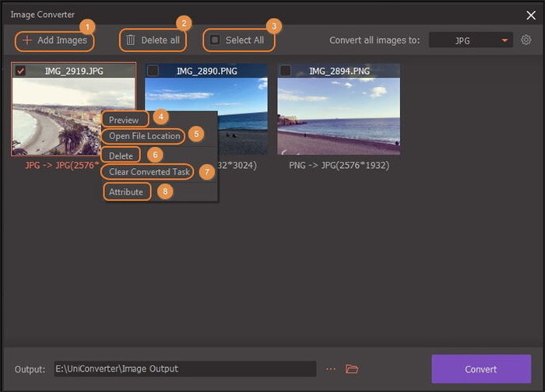Open Attribute from the context menu
The height and width of the screenshot is (392, 545).
[126, 191]
